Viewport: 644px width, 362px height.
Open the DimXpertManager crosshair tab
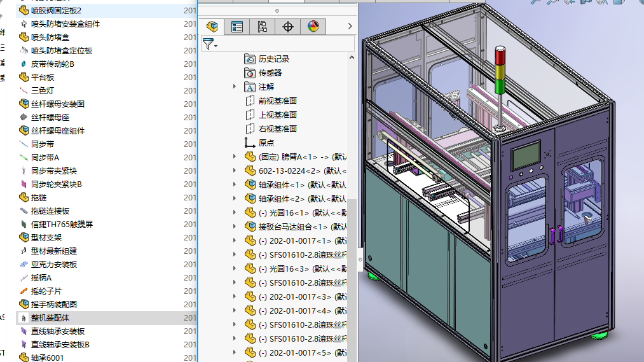288,26
